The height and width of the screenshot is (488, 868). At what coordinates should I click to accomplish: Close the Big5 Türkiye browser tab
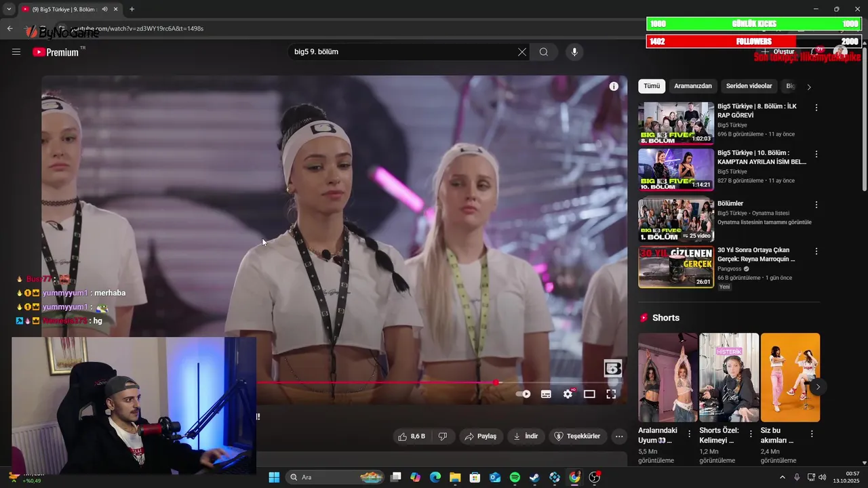tap(115, 9)
